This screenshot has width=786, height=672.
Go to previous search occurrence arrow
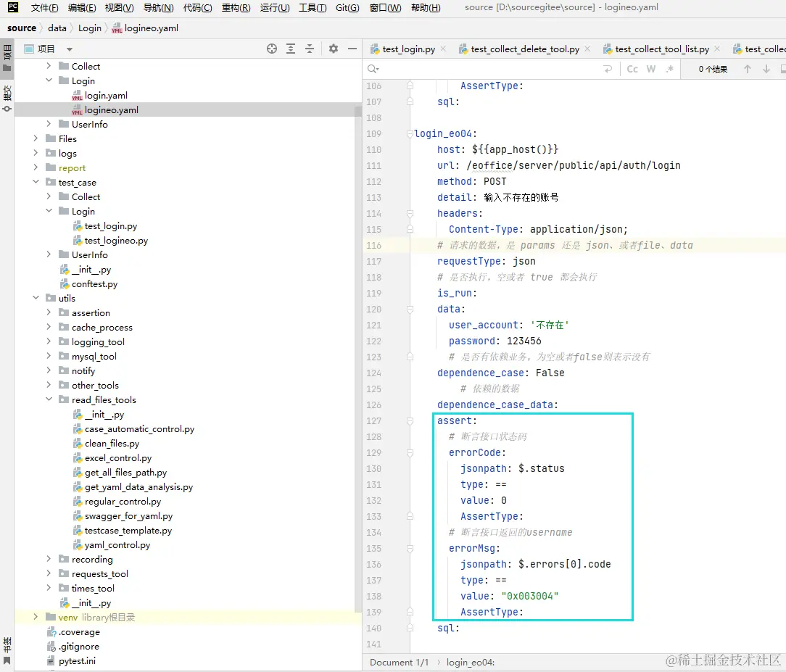point(748,69)
